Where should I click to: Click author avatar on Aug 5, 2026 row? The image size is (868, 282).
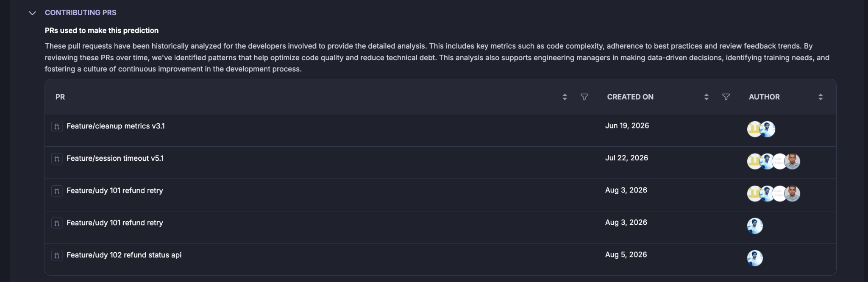tap(754, 258)
